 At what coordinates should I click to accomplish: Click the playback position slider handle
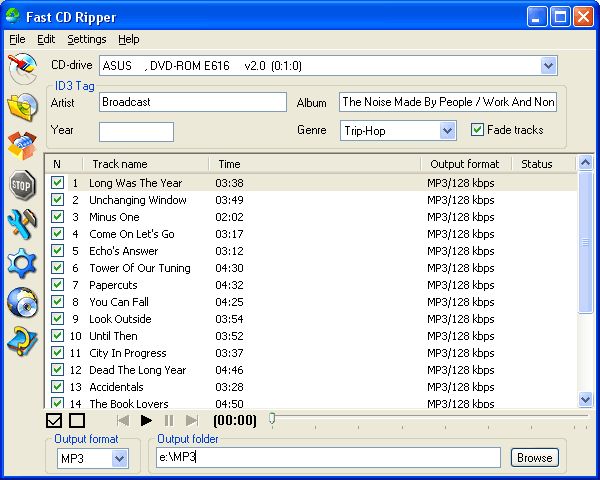point(272,420)
